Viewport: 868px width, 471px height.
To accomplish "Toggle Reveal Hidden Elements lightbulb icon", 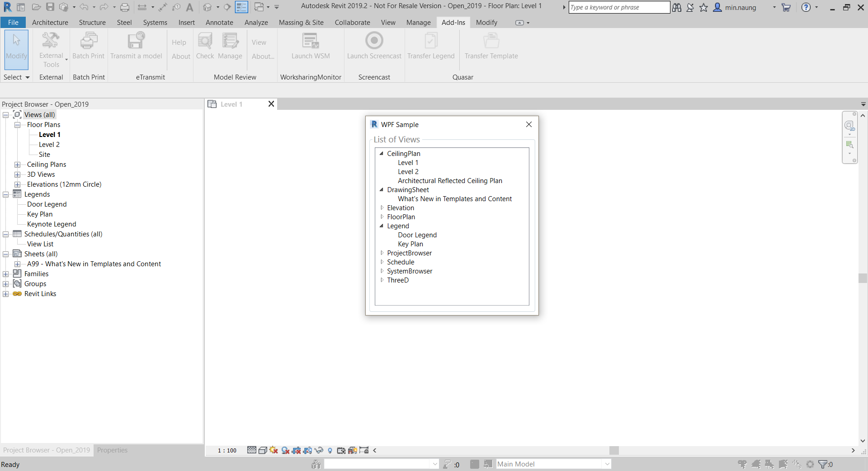I will click(330, 450).
